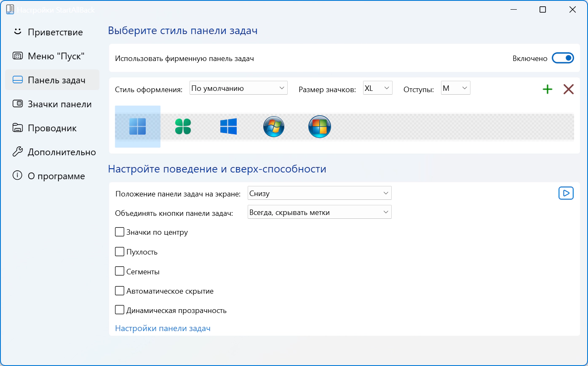Check Динамическая прозрачность
588x366 pixels.
(x=120, y=310)
